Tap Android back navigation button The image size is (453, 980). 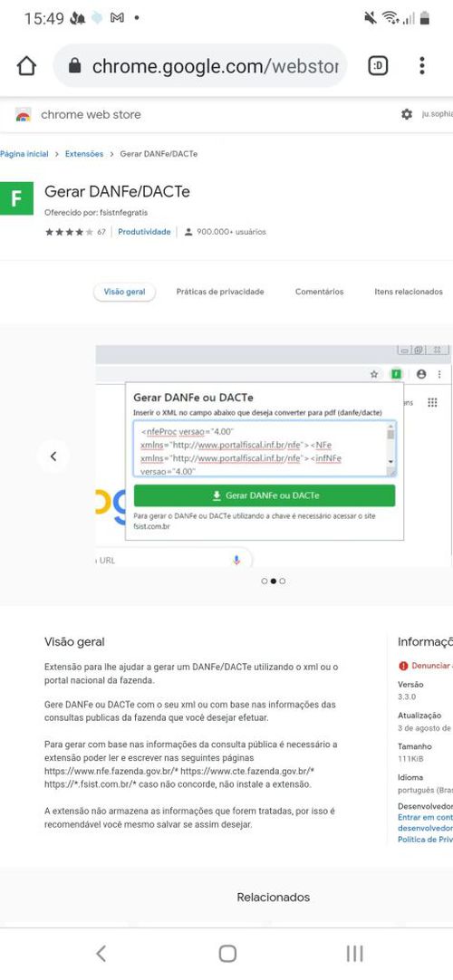tap(101, 953)
